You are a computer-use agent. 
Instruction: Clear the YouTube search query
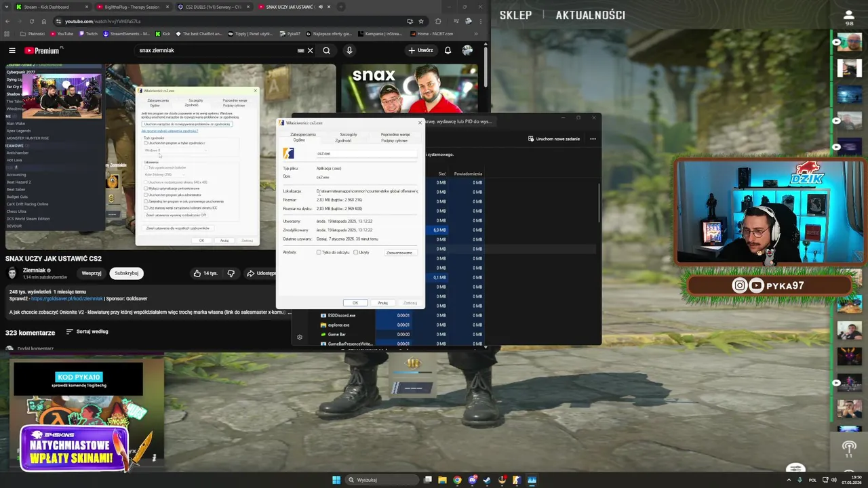point(311,50)
